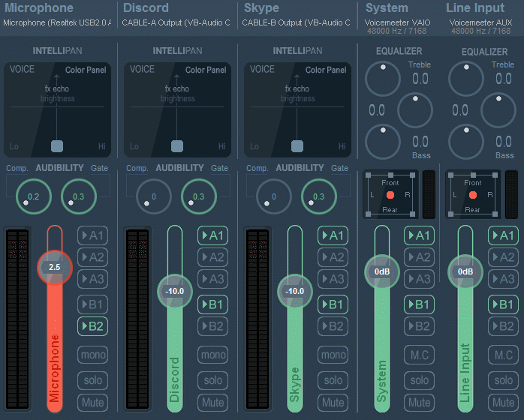Toggle A3 bus on Microphone strip

tap(93, 279)
